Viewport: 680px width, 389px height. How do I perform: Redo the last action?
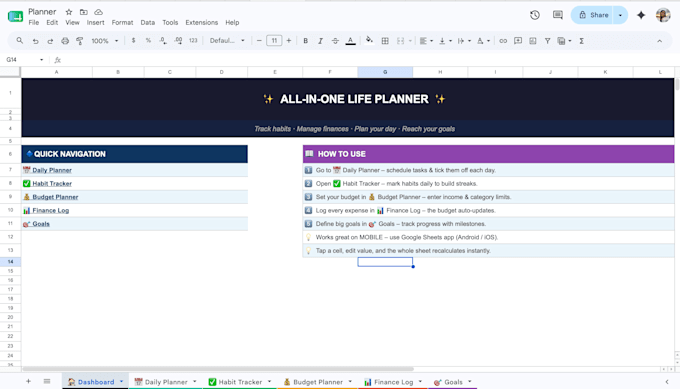pos(50,41)
